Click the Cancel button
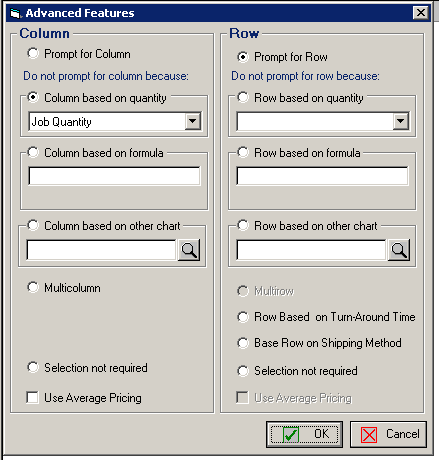Viewport: 439px width, 460px height. (x=388, y=434)
